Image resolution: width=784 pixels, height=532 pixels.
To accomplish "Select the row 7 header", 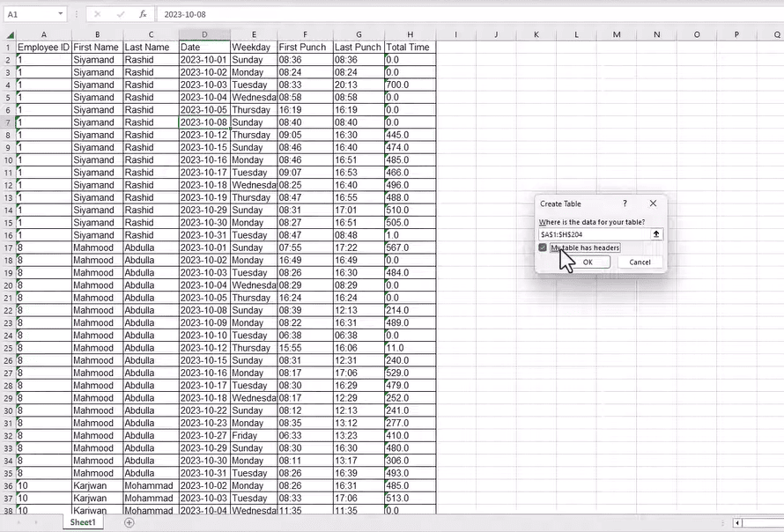I will [x=7, y=122].
